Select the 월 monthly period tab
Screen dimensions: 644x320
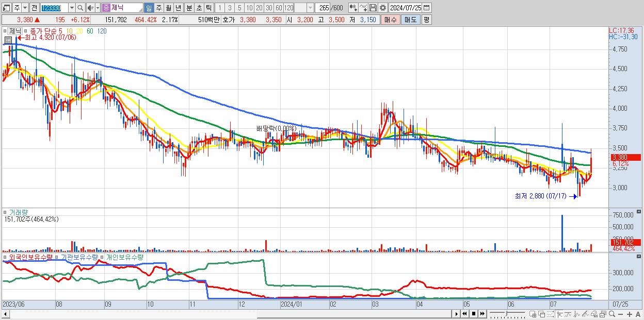pyautogui.click(x=168, y=8)
